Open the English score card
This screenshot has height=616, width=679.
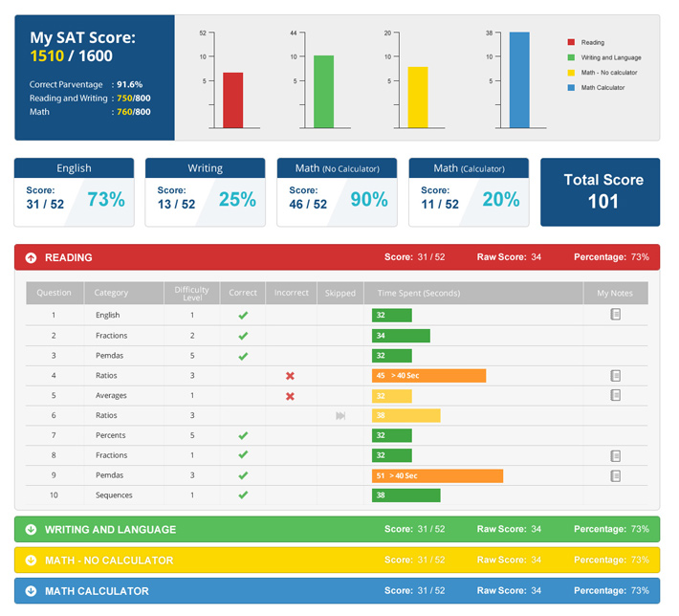74,192
